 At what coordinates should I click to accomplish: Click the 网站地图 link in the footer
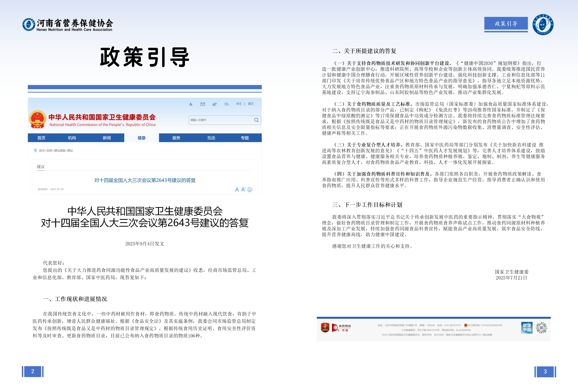pos(488,335)
